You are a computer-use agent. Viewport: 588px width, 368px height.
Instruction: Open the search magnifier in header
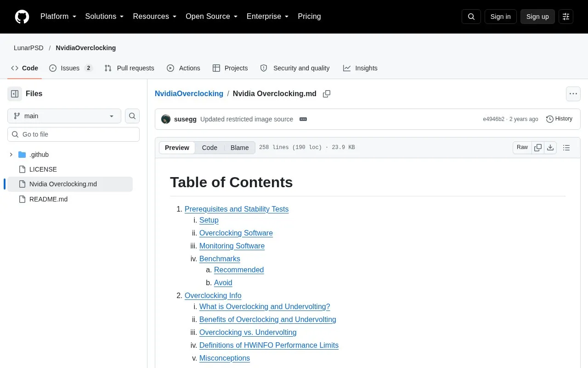tap(471, 17)
